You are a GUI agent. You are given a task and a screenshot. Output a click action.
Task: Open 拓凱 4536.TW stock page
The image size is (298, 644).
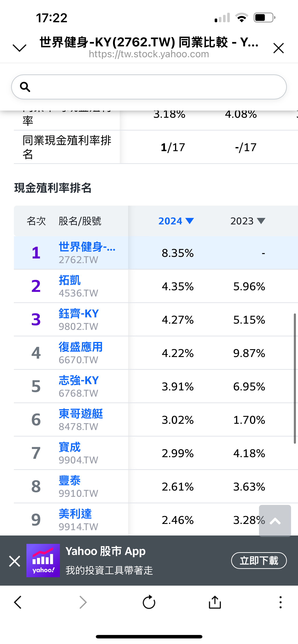[70, 281]
